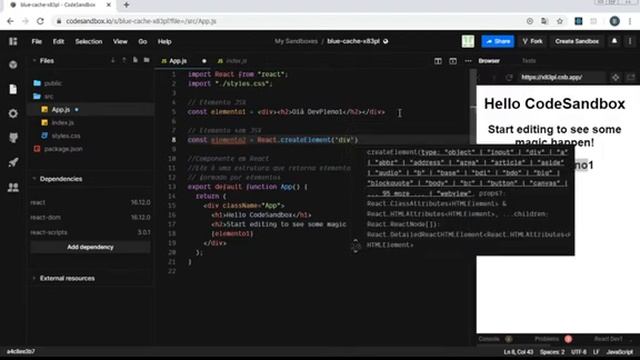
Task: Click the preview layout toggle icon
Action: click(x=453, y=61)
